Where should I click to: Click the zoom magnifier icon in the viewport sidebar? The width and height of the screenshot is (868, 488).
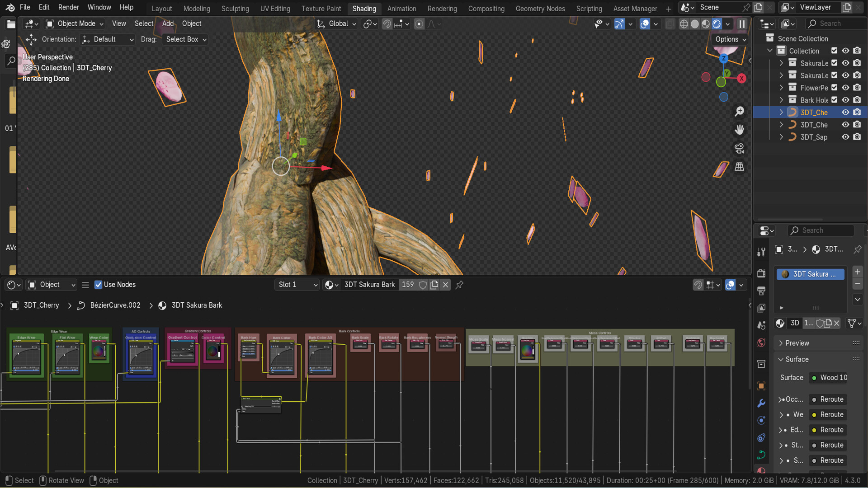739,112
